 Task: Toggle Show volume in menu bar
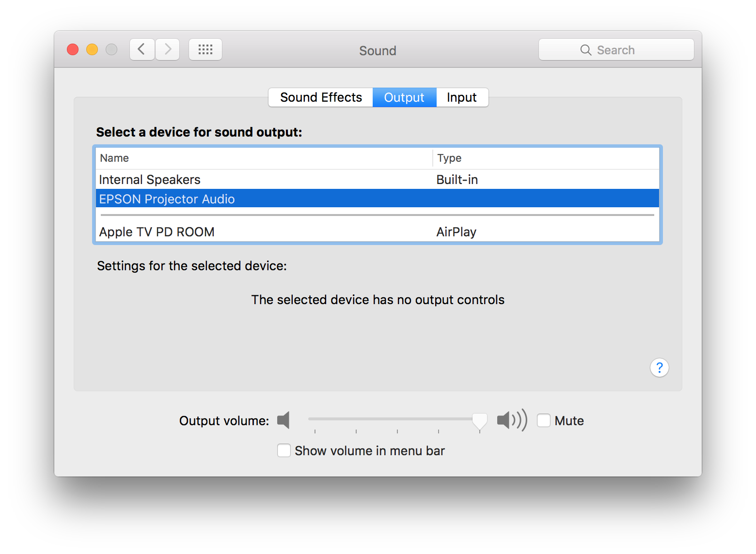(284, 450)
